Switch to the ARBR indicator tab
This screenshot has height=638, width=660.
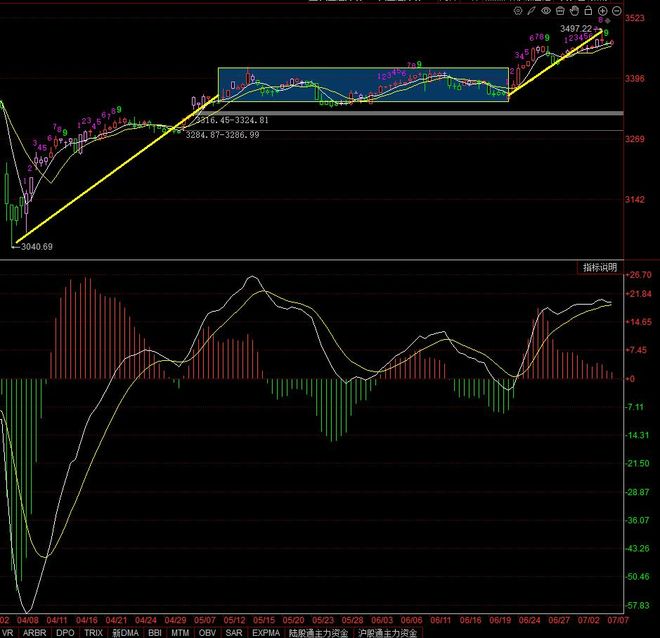34,632
